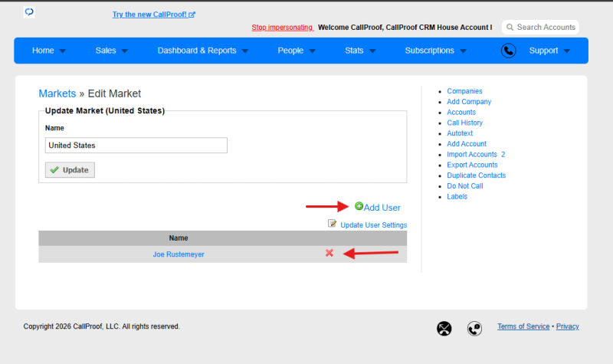This screenshot has width=613, height=364.
Task: Open Import Accounts sidebar link
Action: click(472, 155)
